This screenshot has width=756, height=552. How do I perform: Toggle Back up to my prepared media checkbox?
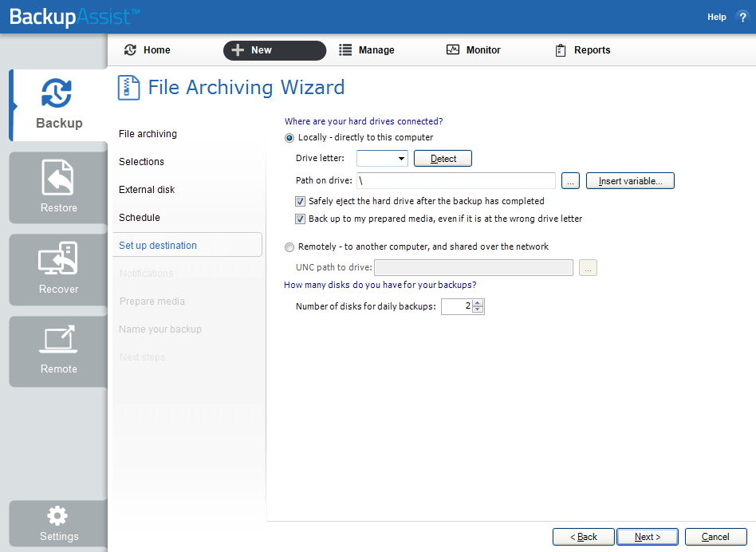pos(300,219)
